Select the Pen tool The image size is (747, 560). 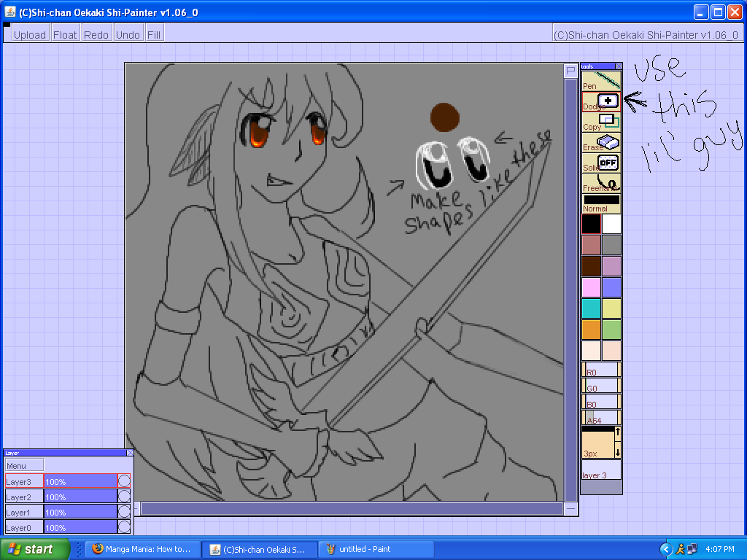pyautogui.click(x=601, y=81)
